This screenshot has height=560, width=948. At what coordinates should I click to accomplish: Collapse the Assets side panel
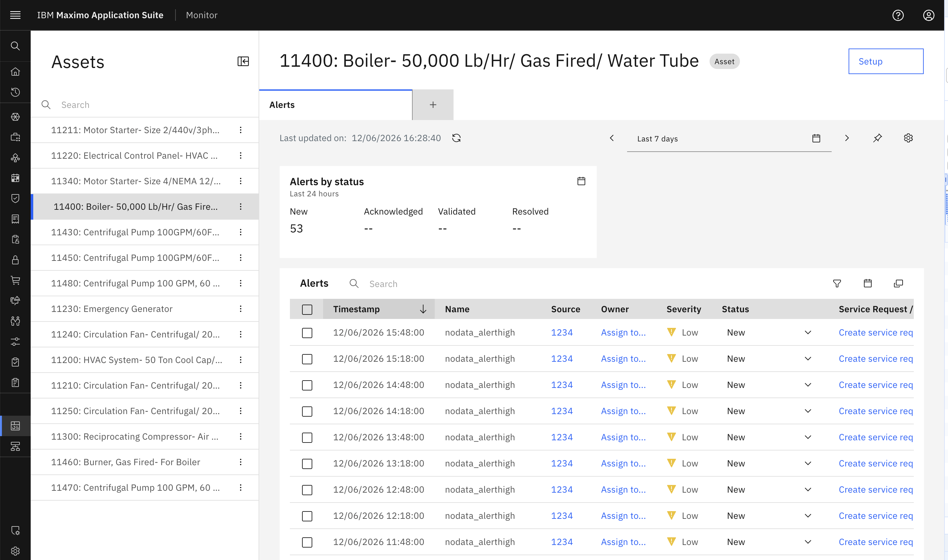243,61
